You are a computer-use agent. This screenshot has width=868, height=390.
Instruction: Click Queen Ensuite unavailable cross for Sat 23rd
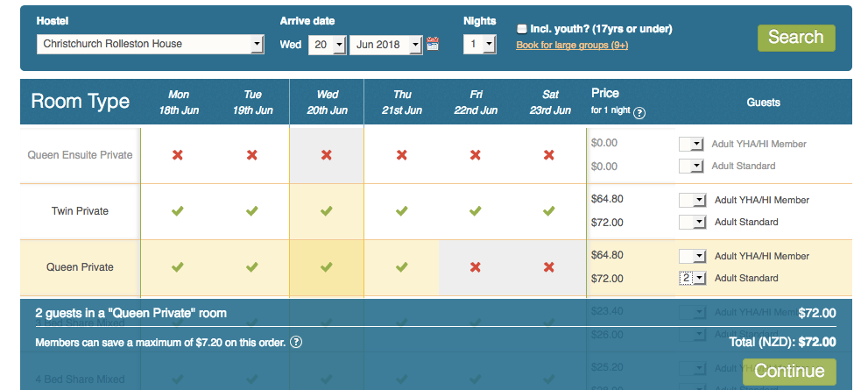[x=548, y=155]
